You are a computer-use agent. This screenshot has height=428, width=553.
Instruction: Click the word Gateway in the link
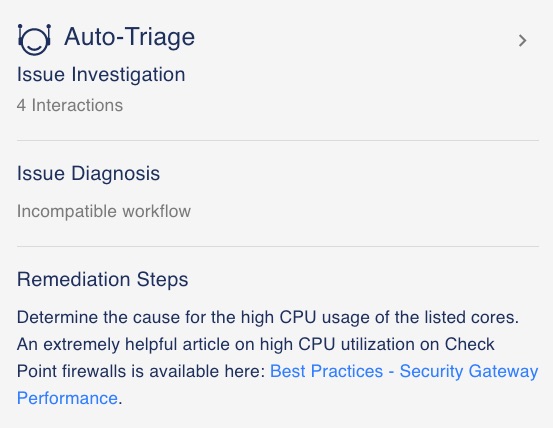tap(503, 372)
